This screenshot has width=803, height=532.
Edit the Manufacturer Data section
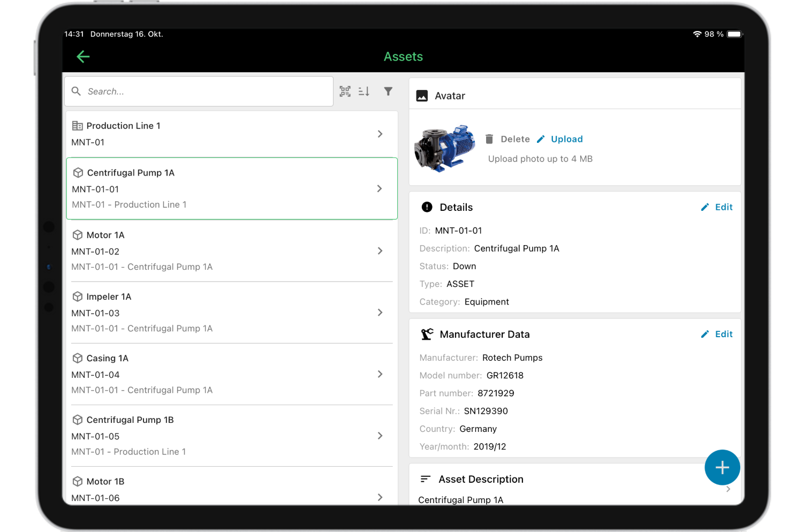click(717, 334)
